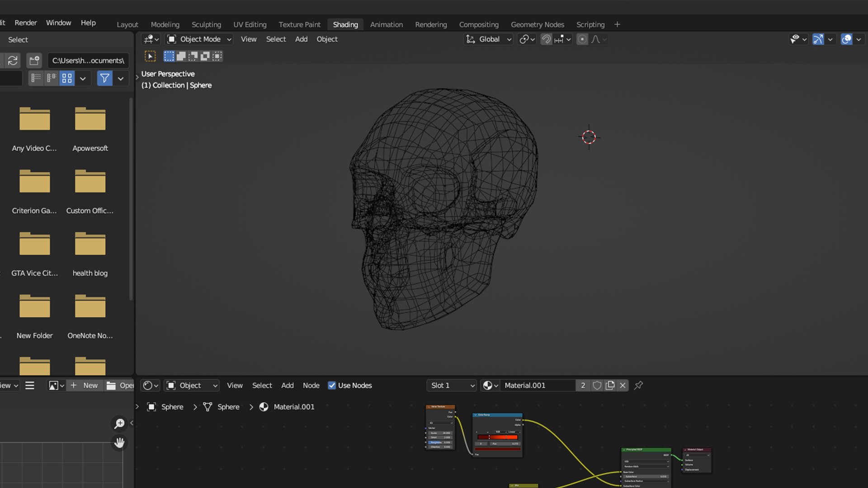Click the node editor Add menu
Image resolution: width=868 pixels, height=488 pixels.
click(287, 385)
